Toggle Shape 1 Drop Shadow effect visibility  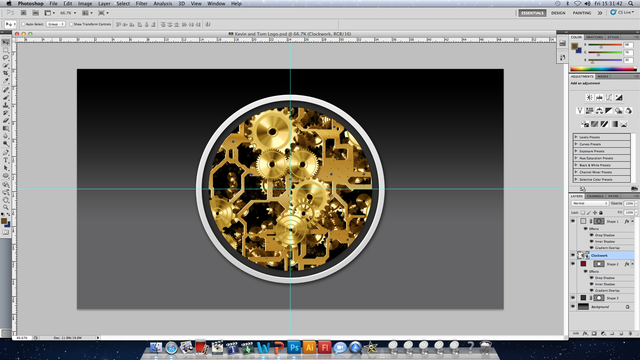coord(591,236)
